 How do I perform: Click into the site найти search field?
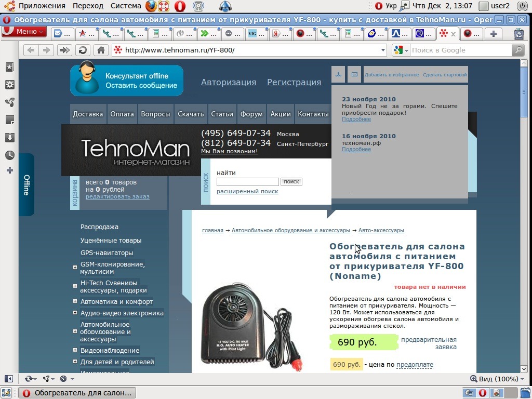tap(248, 182)
